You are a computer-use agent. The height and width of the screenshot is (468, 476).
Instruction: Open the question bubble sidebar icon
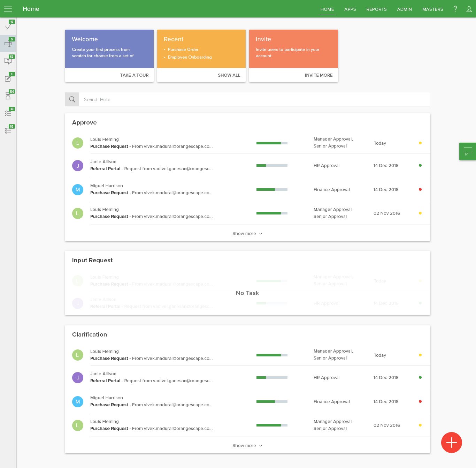click(x=8, y=61)
